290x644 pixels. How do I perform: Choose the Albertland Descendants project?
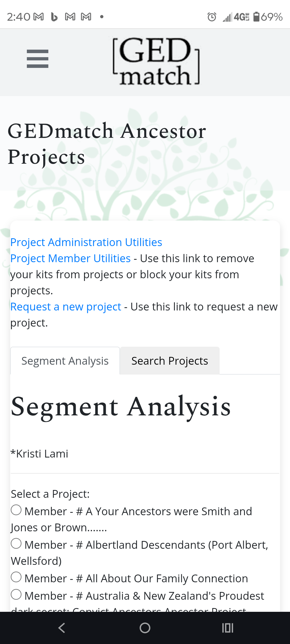[x=16, y=544]
